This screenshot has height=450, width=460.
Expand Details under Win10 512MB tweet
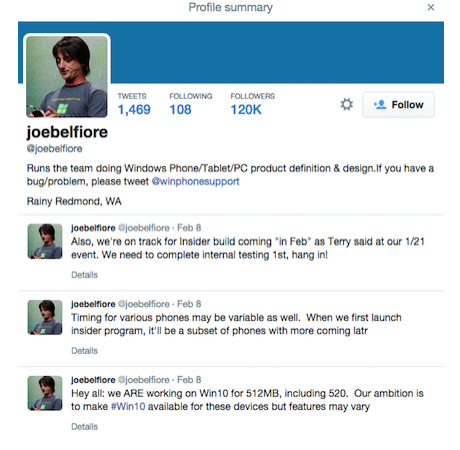(x=84, y=427)
